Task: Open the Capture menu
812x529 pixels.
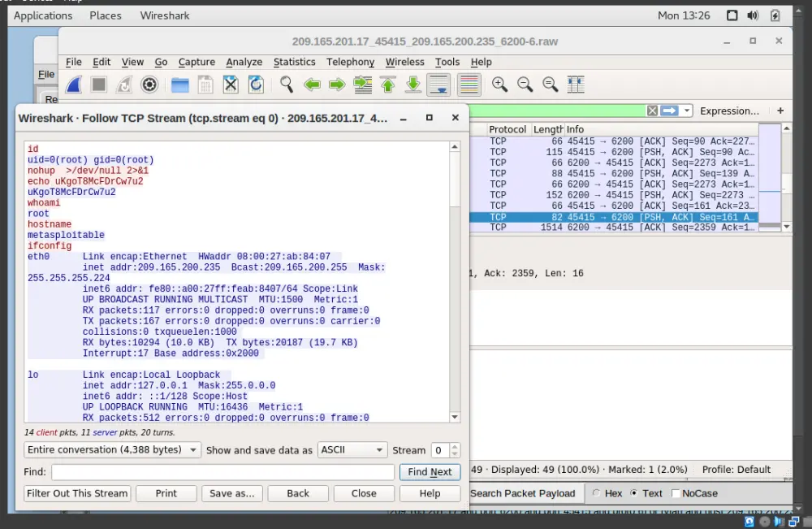Action: [x=197, y=62]
